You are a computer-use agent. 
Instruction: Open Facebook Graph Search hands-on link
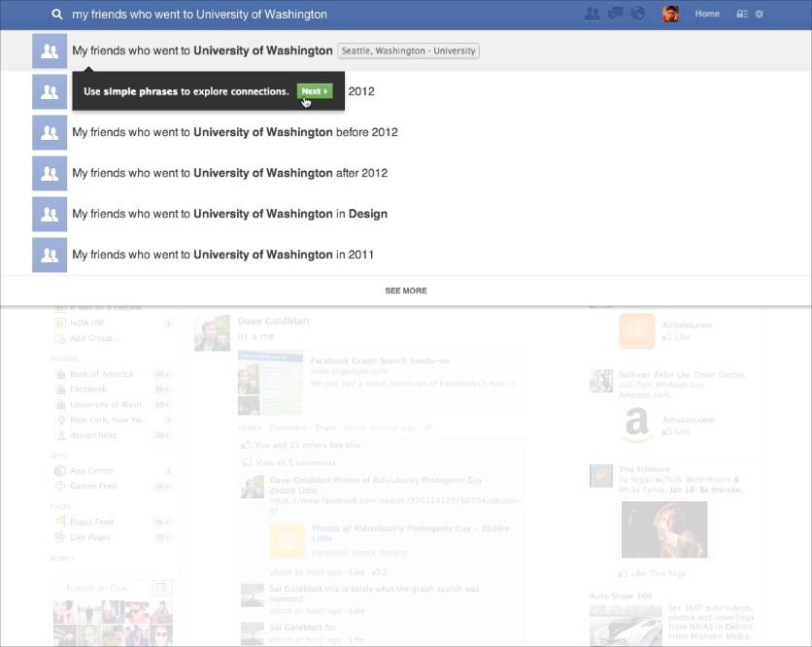point(380,360)
